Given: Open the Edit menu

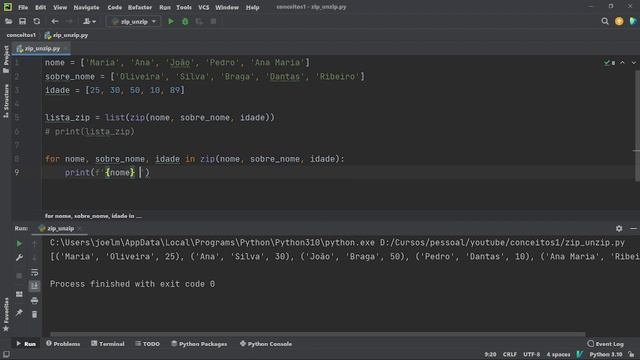Looking at the screenshot, I should click(40, 7).
